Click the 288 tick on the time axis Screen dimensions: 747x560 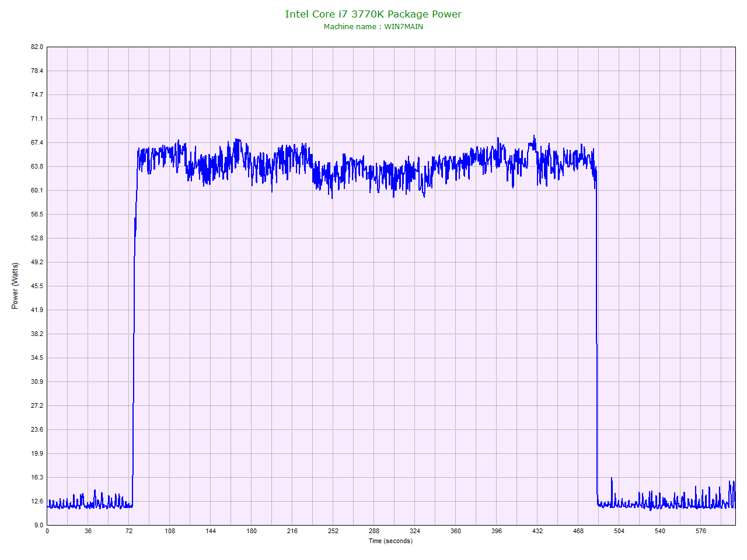tap(374, 531)
